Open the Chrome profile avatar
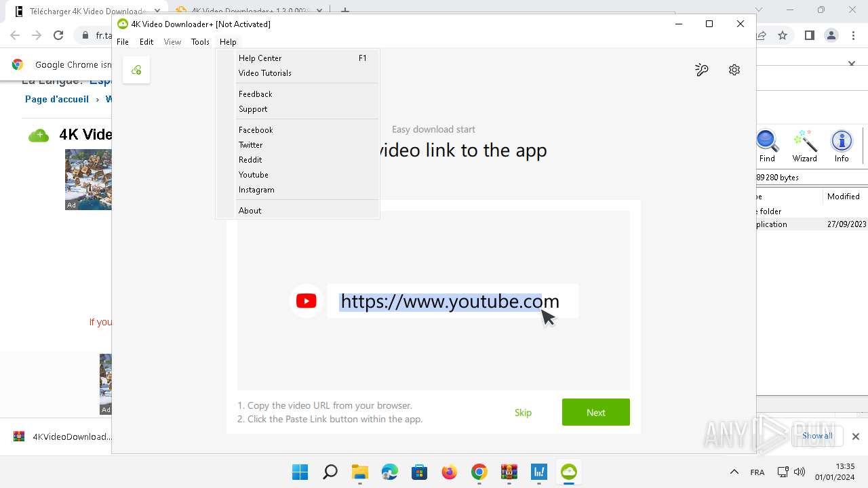The image size is (868, 488). [831, 35]
